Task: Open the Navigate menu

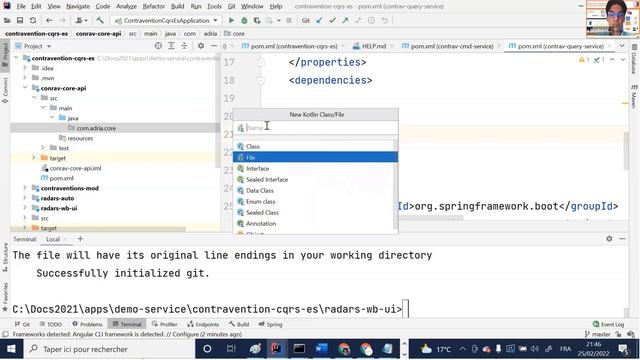Action: 78,6
